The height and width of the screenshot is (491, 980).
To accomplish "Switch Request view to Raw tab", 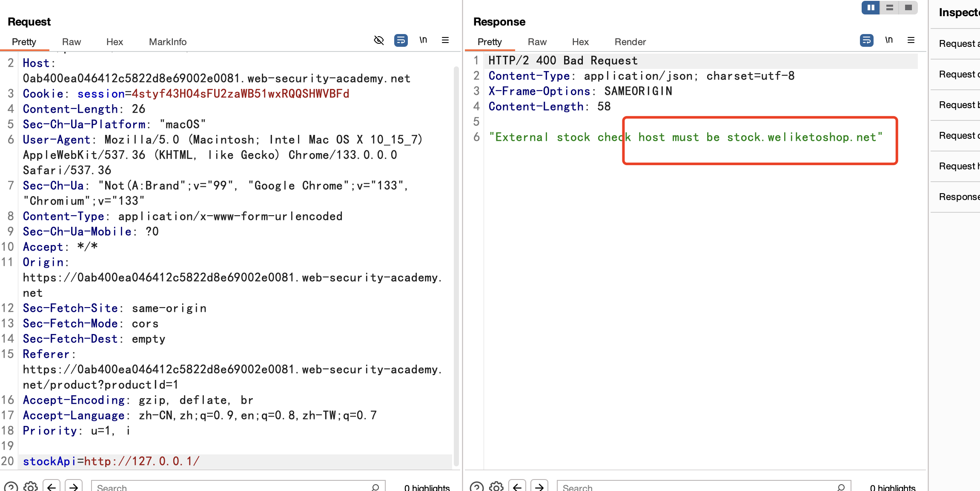I will (71, 42).
